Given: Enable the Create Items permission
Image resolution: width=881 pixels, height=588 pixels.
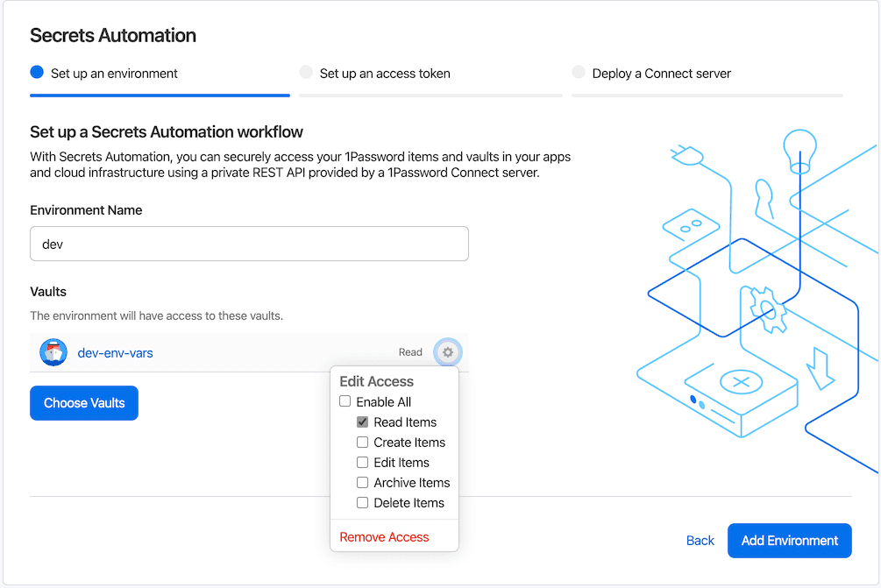Looking at the screenshot, I should tap(362, 442).
